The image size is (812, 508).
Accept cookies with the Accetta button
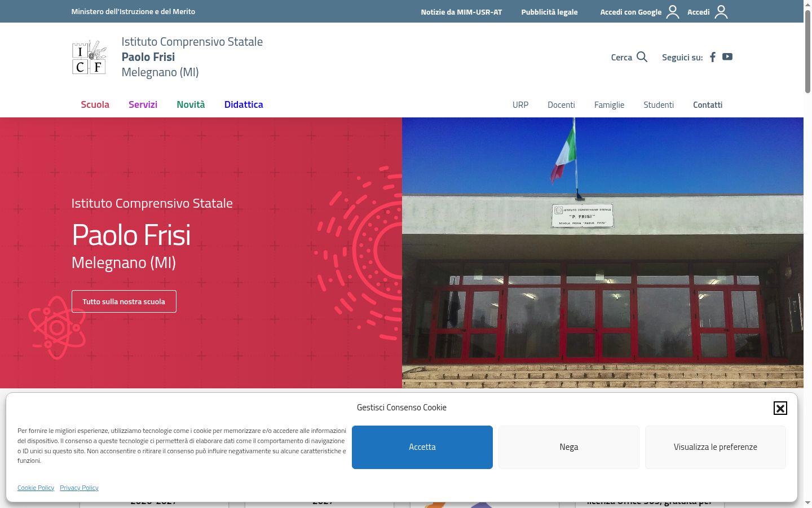click(422, 447)
